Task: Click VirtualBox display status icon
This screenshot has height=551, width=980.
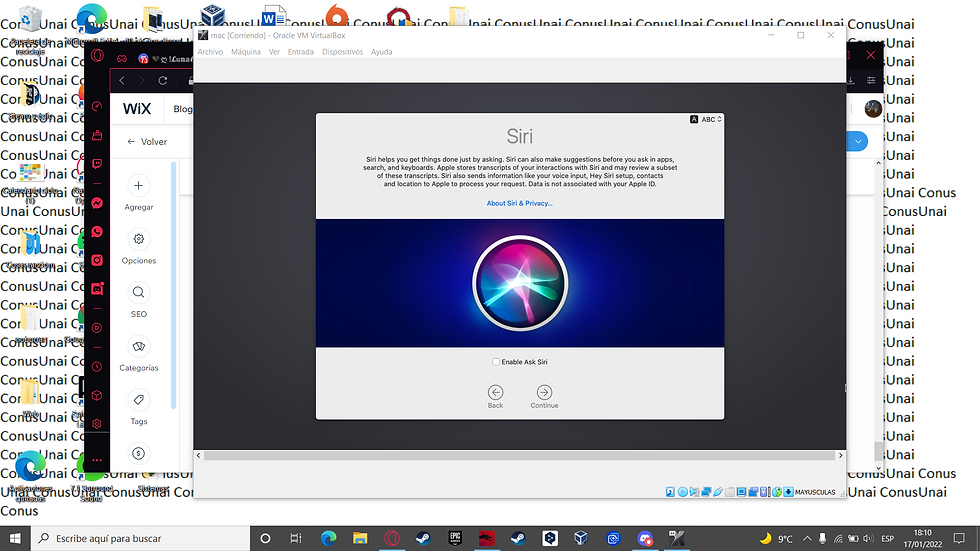Action: tap(741, 492)
